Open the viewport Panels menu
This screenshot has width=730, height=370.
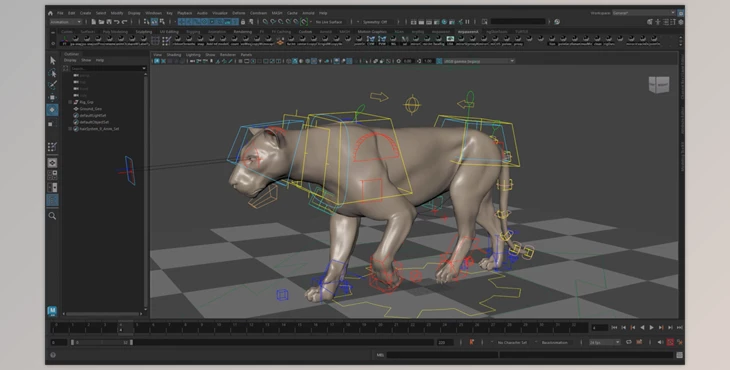tap(246, 55)
